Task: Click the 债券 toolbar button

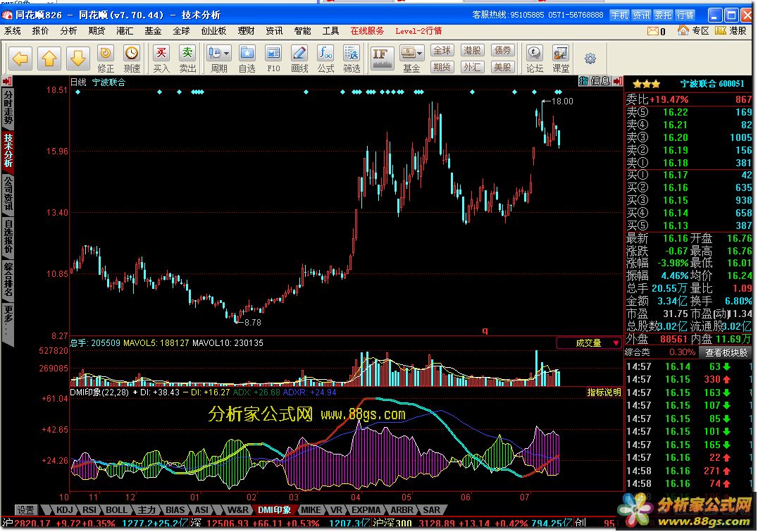Action: (503, 50)
